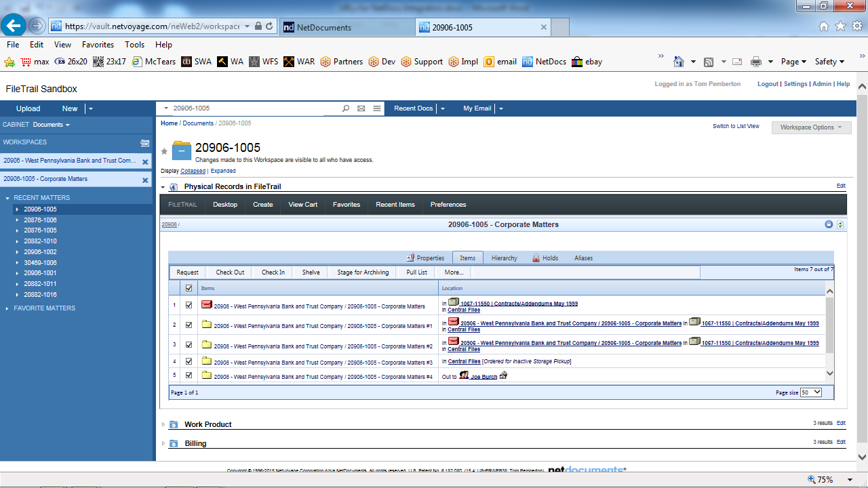This screenshot has height=488, width=868.
Task: Collapse the Physical Records in FileTrail section
Action: coord(163,187)
